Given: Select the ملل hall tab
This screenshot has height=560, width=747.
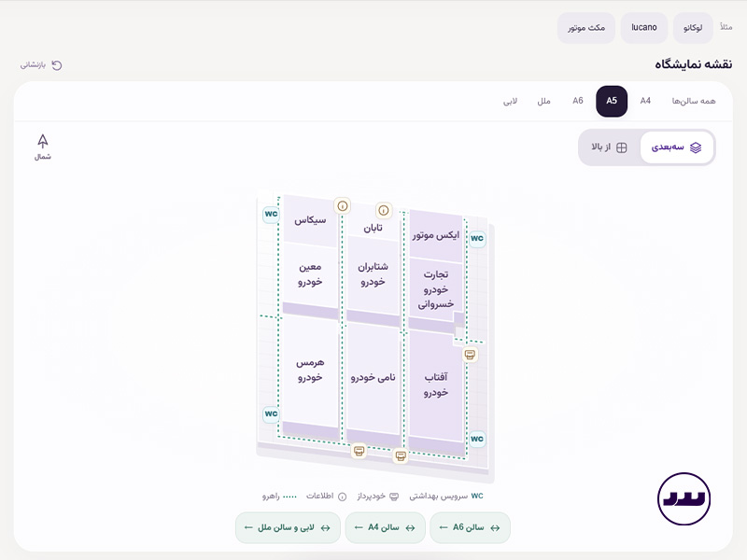Looking at the screenshot, I should 544,101.
